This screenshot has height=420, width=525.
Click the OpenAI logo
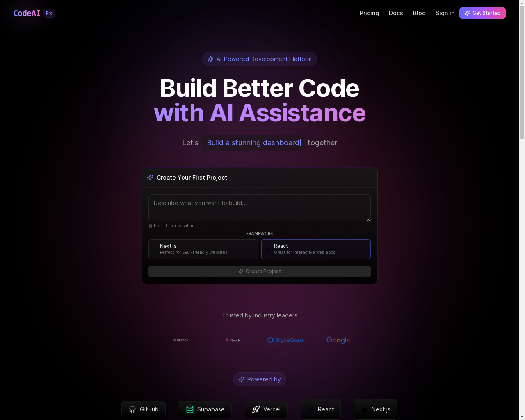point(180,340)
